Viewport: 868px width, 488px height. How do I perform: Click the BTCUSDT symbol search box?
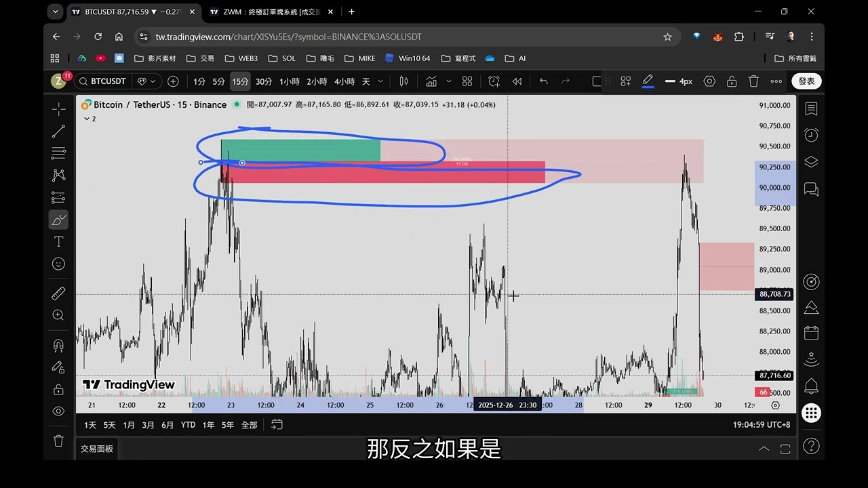click(x=102, y=81)
